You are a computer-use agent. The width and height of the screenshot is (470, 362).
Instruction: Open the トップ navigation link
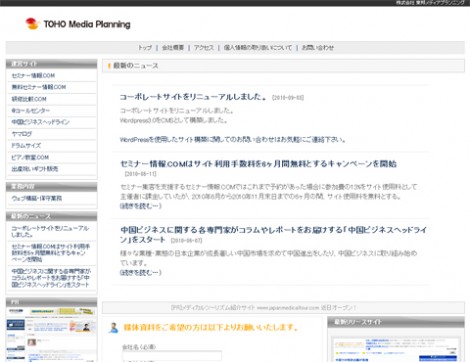145,48
